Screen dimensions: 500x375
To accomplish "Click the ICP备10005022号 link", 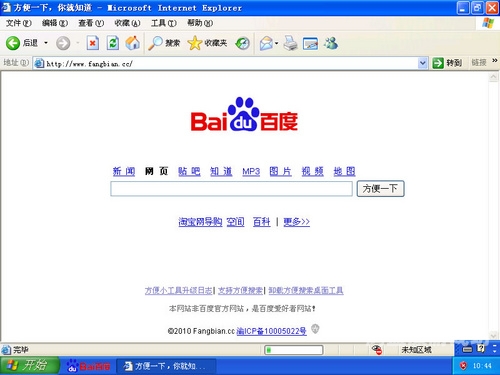I will (x=271, y=331).
